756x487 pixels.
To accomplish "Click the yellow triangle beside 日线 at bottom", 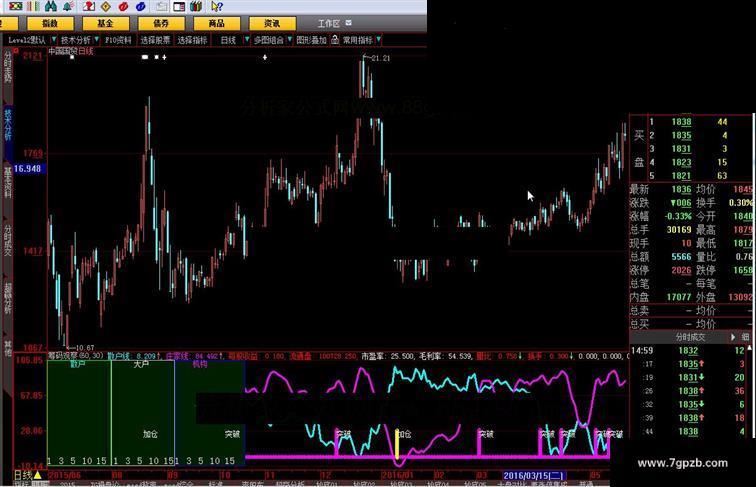I will [x=38, y=475].
